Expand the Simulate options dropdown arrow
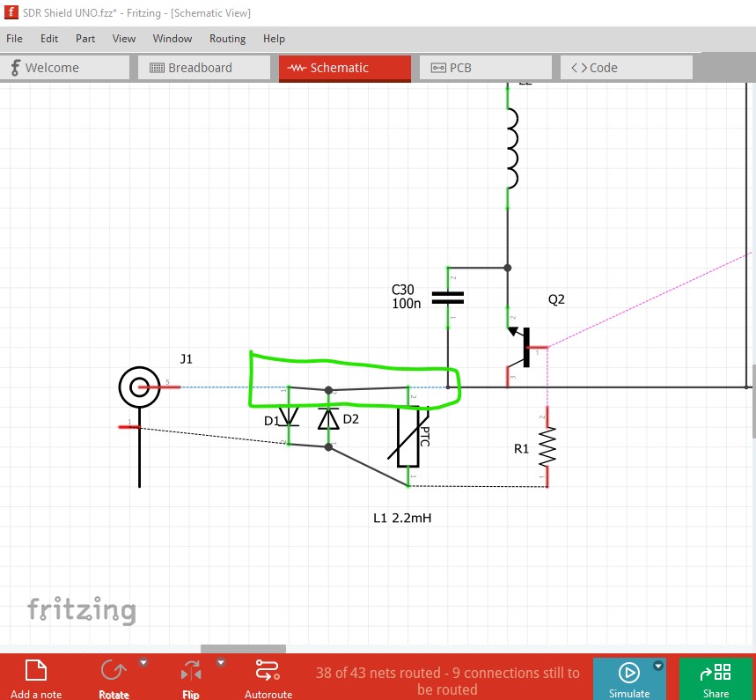This screenshot has height=700, width=756. point(658,667)
